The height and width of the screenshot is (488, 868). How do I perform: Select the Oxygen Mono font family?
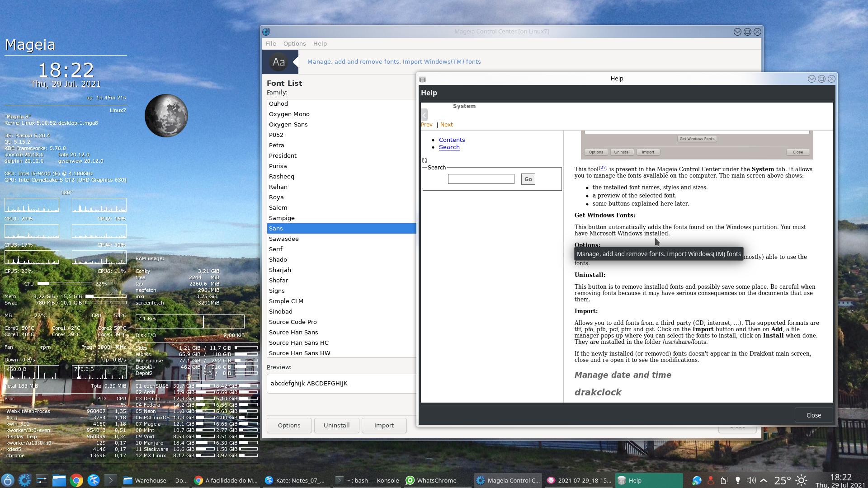pyautogui.click(x=341, y=114)
